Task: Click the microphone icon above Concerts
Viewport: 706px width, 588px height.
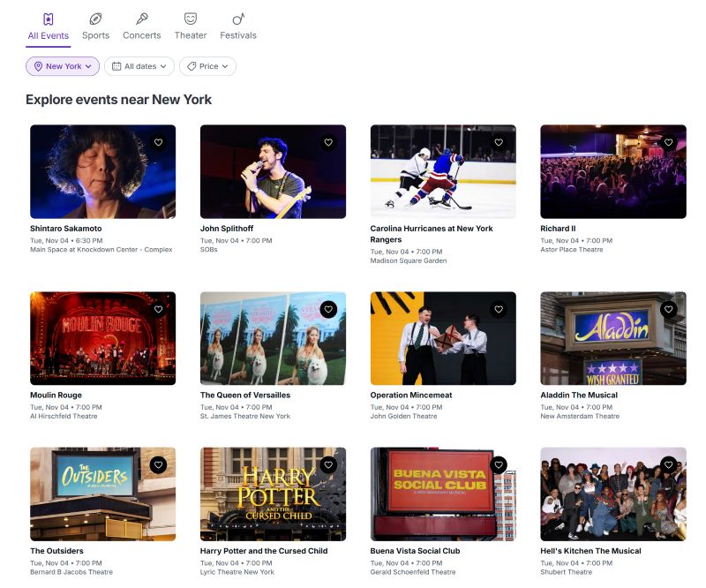Action: tap(141, 19)
